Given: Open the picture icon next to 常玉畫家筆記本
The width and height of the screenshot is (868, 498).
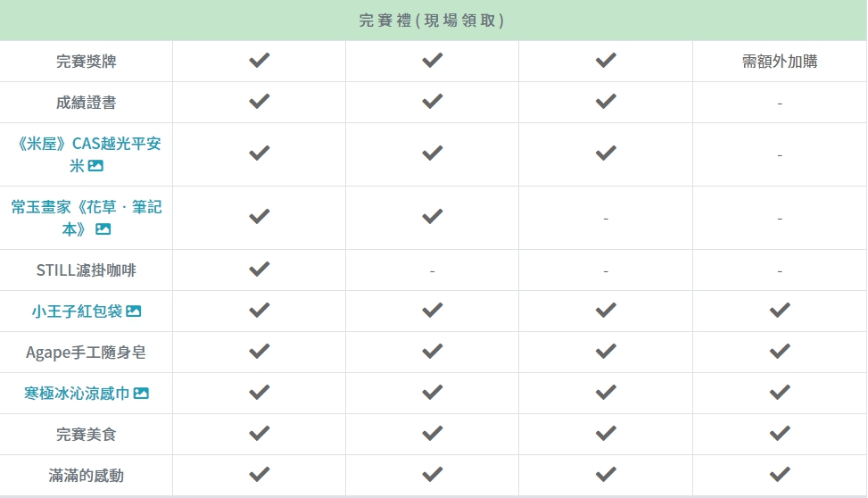Looking at the screenshot, I should [x=103, y=229].
